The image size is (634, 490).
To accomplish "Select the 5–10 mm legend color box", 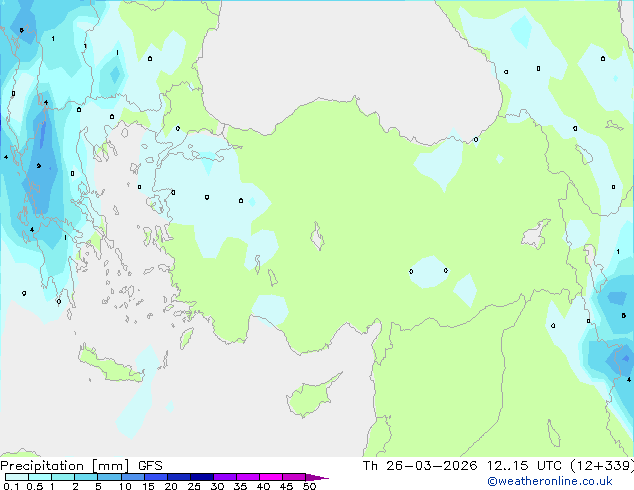I will pos(109,477).
